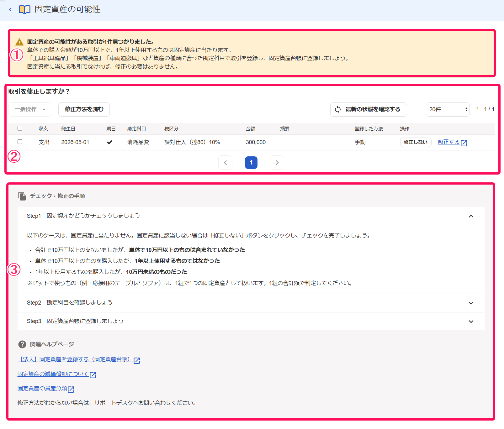
Task: Open 固定資産の減価償却について link
Action: [x=53, y=374]
